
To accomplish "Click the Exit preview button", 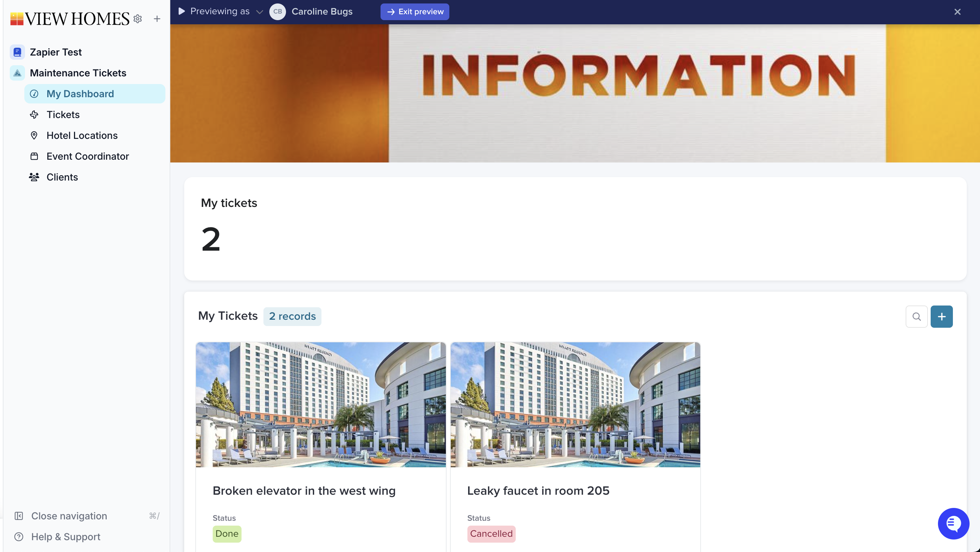I will 415,12.
